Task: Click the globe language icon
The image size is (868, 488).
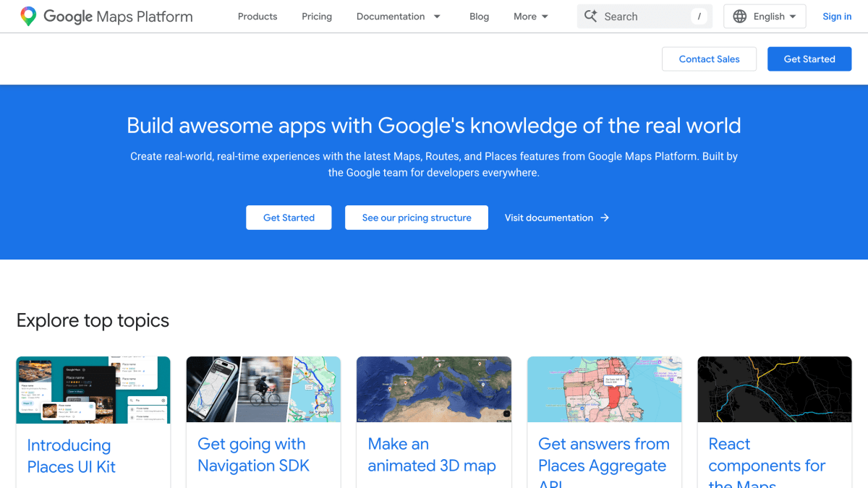Action: (x=739, y=16)
